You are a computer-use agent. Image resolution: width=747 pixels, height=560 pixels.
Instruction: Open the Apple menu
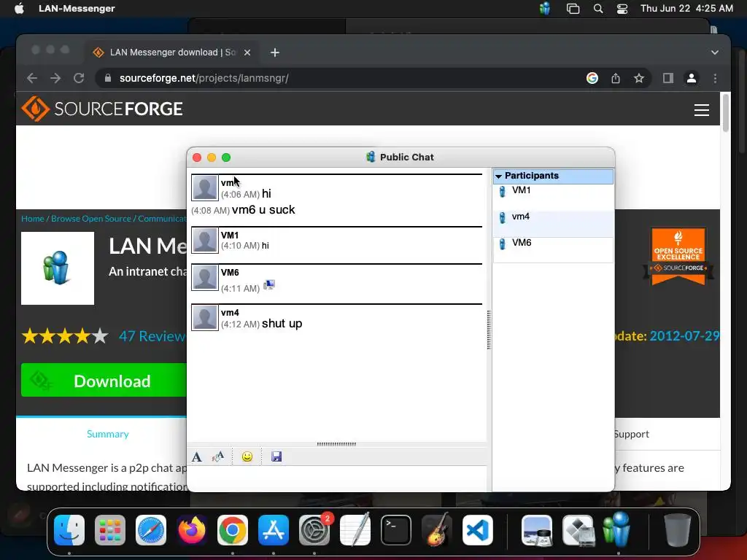tap(19, 9)
